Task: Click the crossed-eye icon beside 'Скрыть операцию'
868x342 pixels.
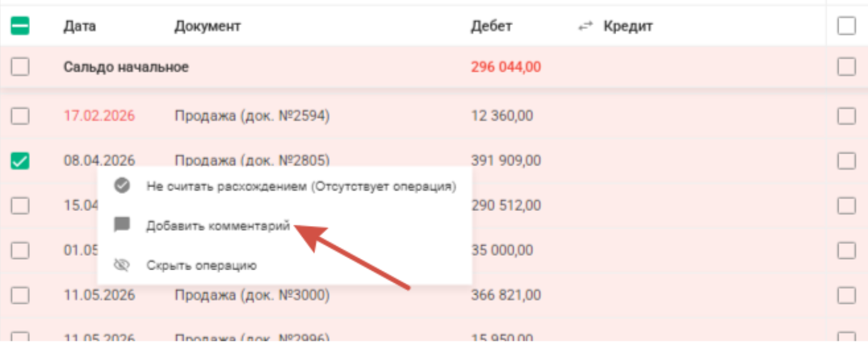Action: click(x=122, y=265)
